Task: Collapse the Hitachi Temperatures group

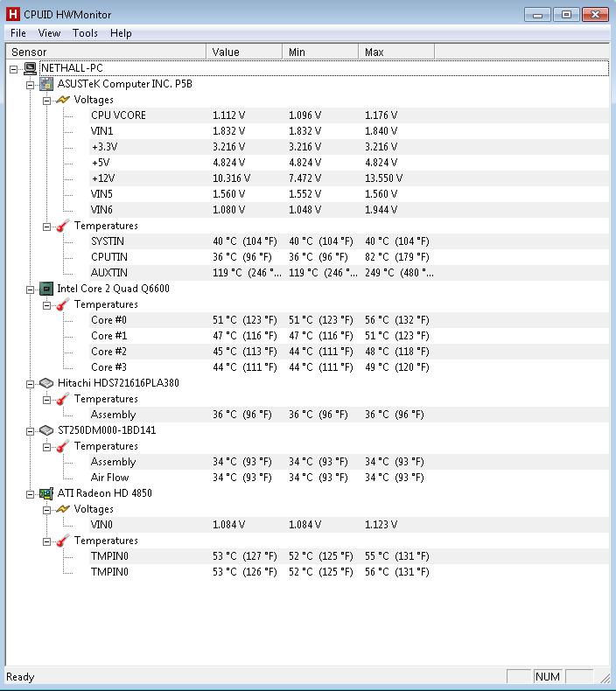Action: 46,400
